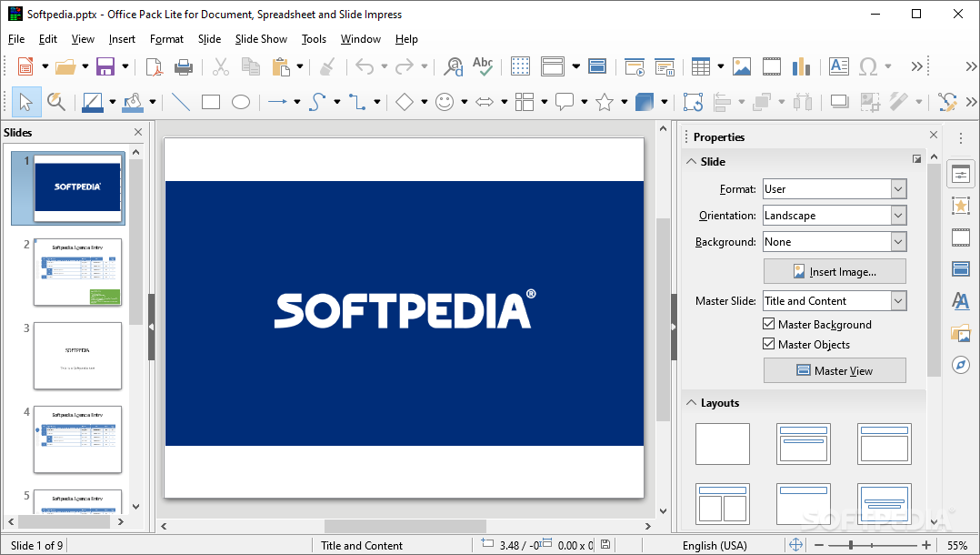Viewport: 980px width, 555px height.
Task: Open the Styles sidebar icon
Action: (961, 301)
